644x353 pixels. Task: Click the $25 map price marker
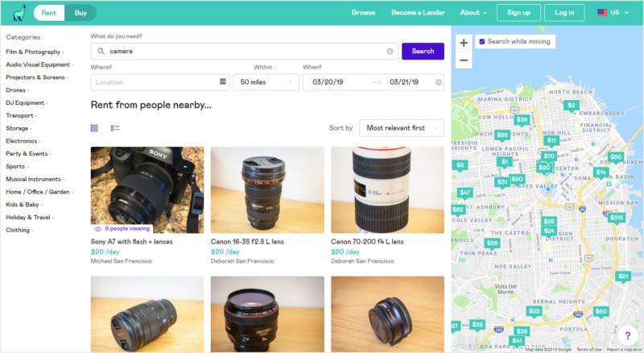(x=549, y=221)
